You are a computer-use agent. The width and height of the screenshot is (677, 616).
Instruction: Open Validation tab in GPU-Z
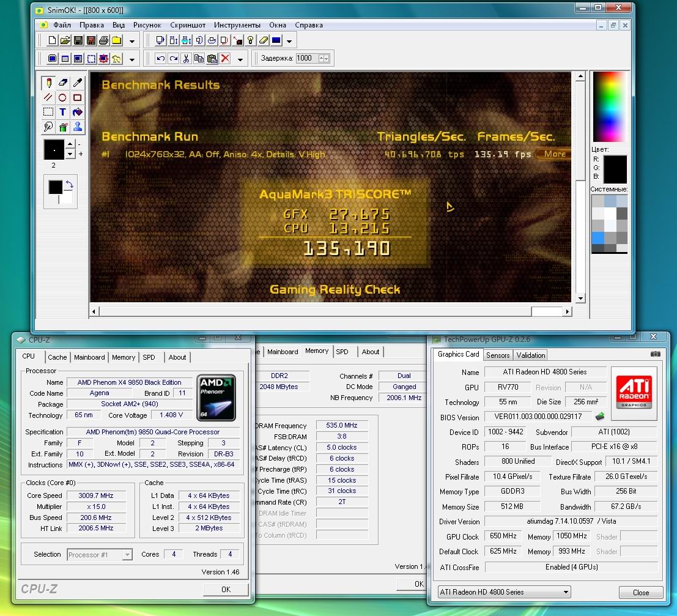pos(531,355)
